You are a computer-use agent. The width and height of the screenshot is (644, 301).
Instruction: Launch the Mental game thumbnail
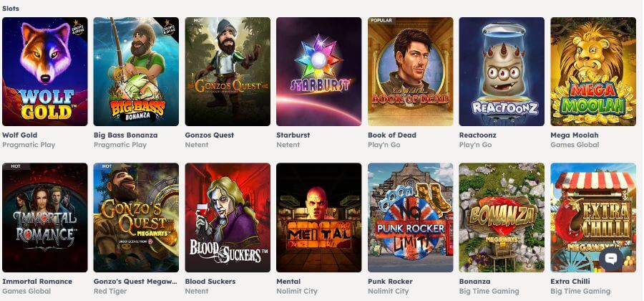tap(318, 218)
